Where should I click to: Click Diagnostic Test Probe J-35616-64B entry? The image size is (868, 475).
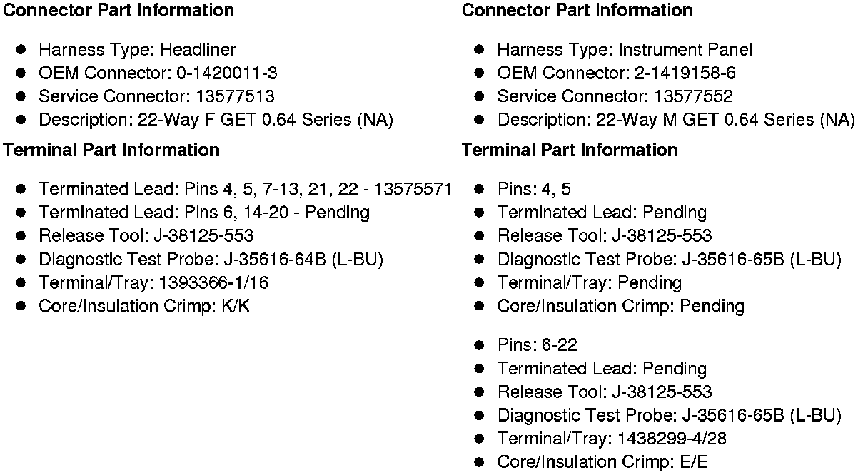coord(211,260)
